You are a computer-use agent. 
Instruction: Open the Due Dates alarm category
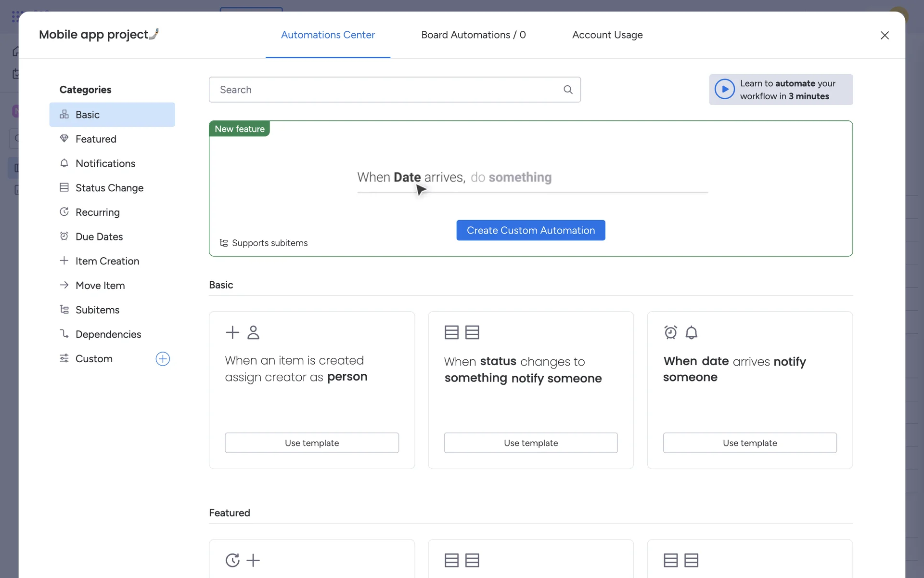99,237
